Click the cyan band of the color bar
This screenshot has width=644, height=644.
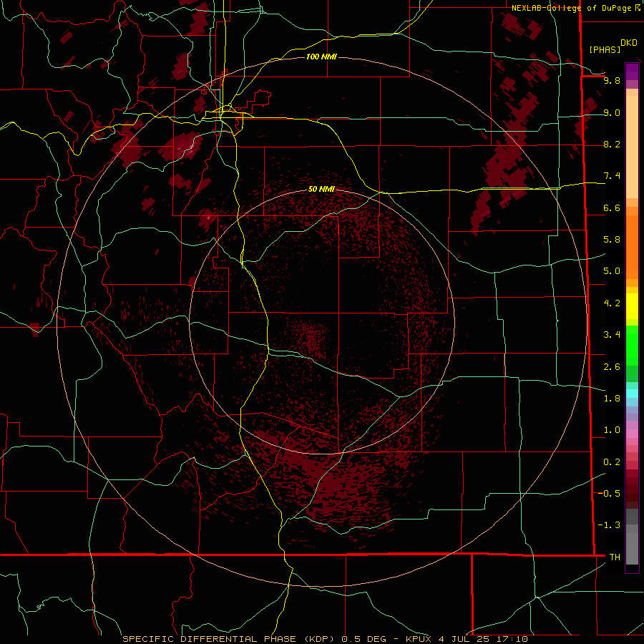(632, 393)
